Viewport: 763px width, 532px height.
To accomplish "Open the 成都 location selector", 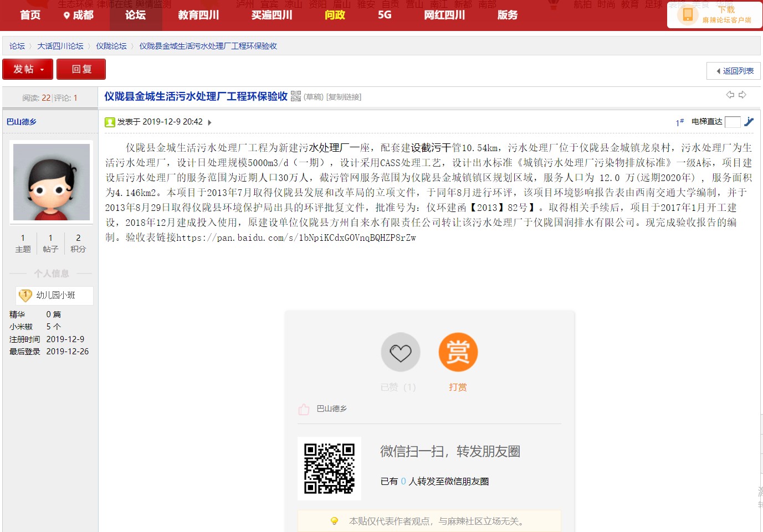I will pyautogui.click(x=78, y=15).
